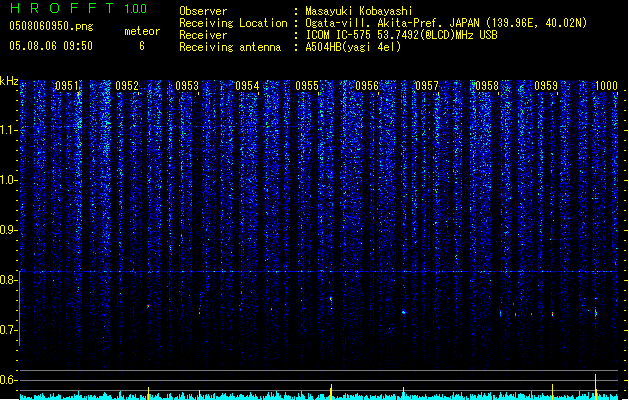629x400 pixels.
Task: Click the 0957 time marker
Action: [x=427, y=86]
